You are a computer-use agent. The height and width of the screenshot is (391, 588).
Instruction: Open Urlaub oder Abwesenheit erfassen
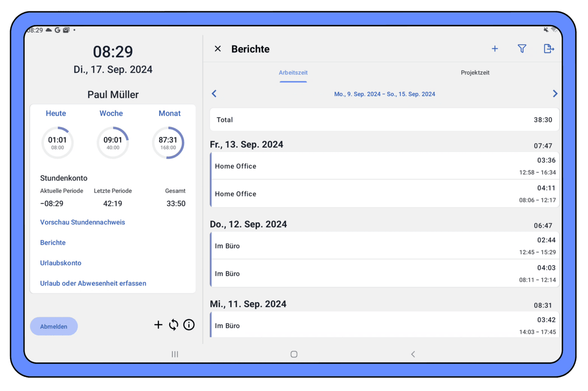(93, 283)
